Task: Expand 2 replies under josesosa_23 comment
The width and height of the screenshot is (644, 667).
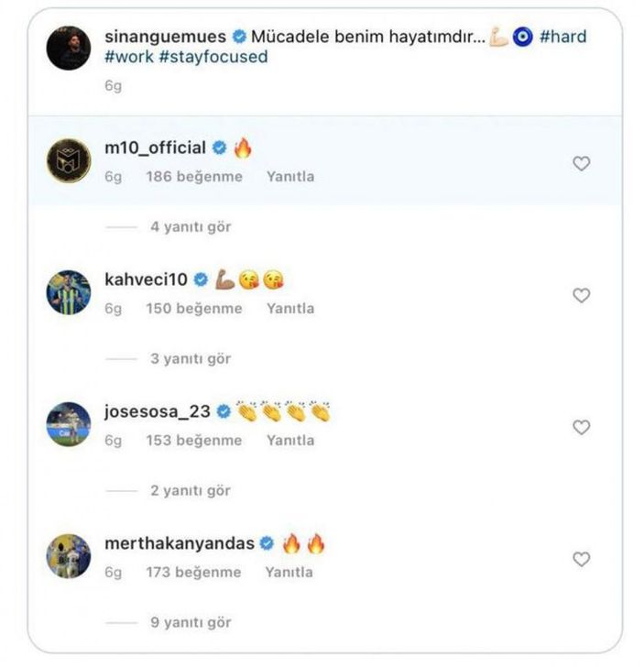Action: (x=191, y=490)
